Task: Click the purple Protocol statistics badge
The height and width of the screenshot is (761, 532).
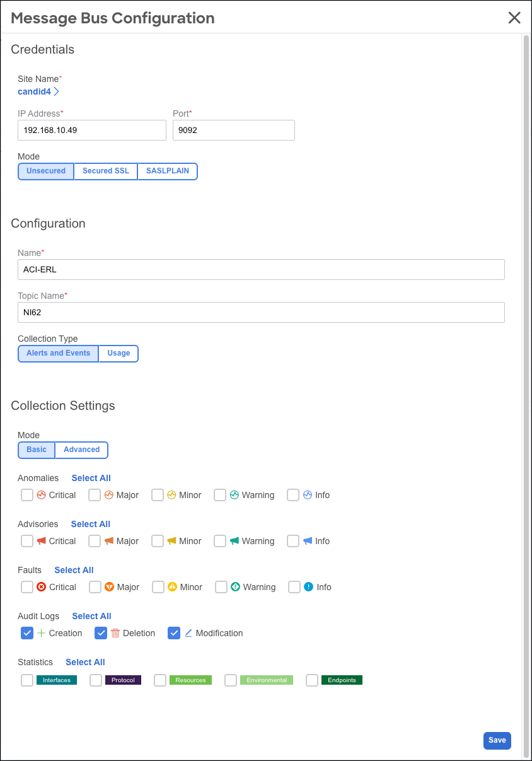Action: point(123,680)
